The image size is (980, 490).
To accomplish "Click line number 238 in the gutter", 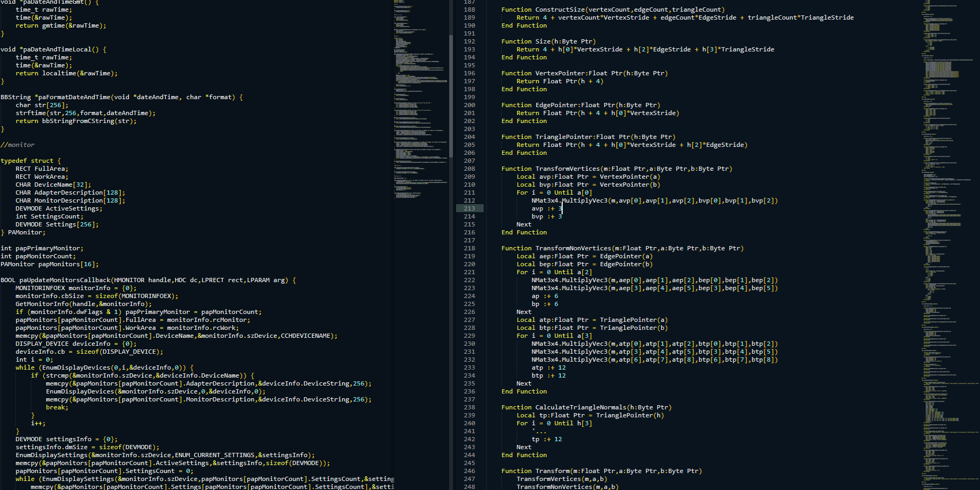I will pyautogui.click(x=469, y=407).
